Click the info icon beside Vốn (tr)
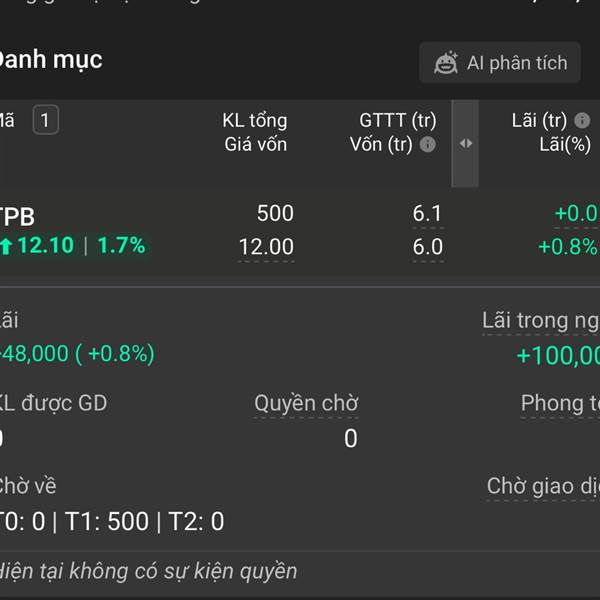Image resolution: width=600 pixels, height=600 pixels. coord(428,144)
